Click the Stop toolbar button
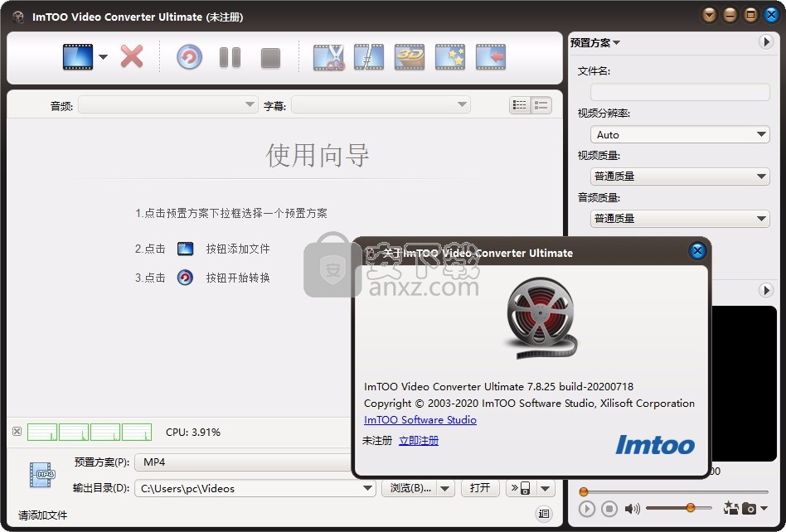Viewport: 786px width, 532px height. pos(270,58)
